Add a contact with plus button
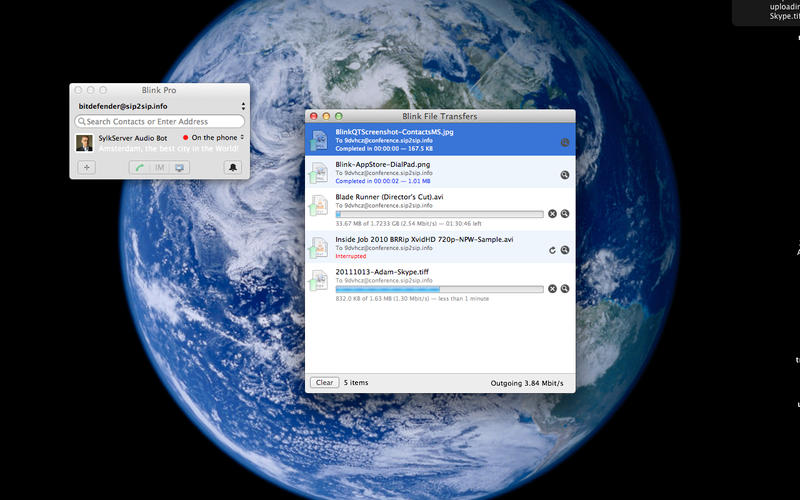Image resolution: width=800 pixels, height=500 pixels. 87,167
